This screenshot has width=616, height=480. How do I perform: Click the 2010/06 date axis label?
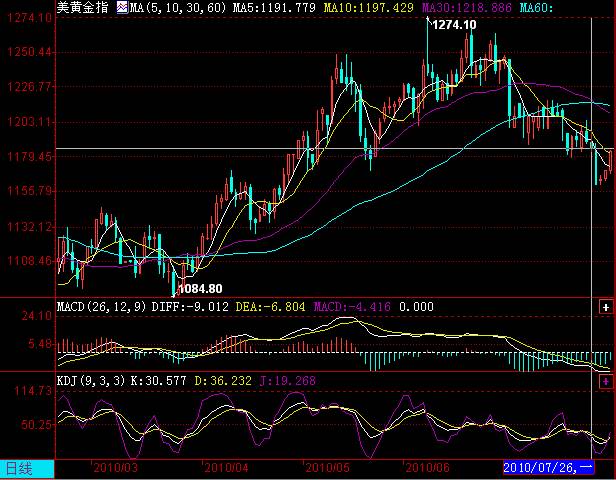[x=427, y=468]
